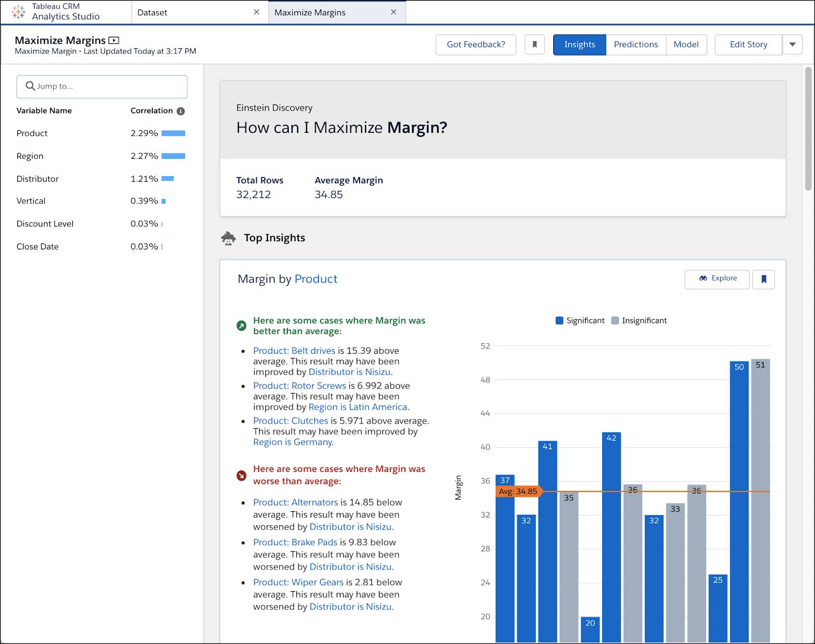Click the story play icon beside title
The image size is (815, 644).
[114, 40]
